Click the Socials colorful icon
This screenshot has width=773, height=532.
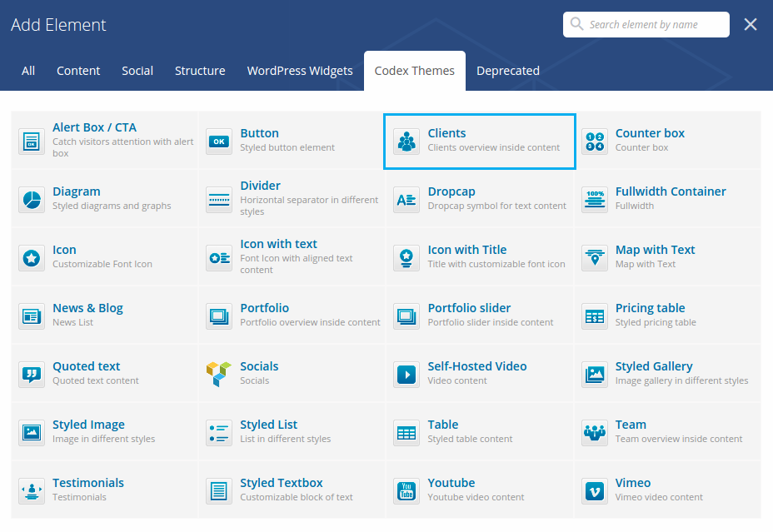click(x=219, y=375)
